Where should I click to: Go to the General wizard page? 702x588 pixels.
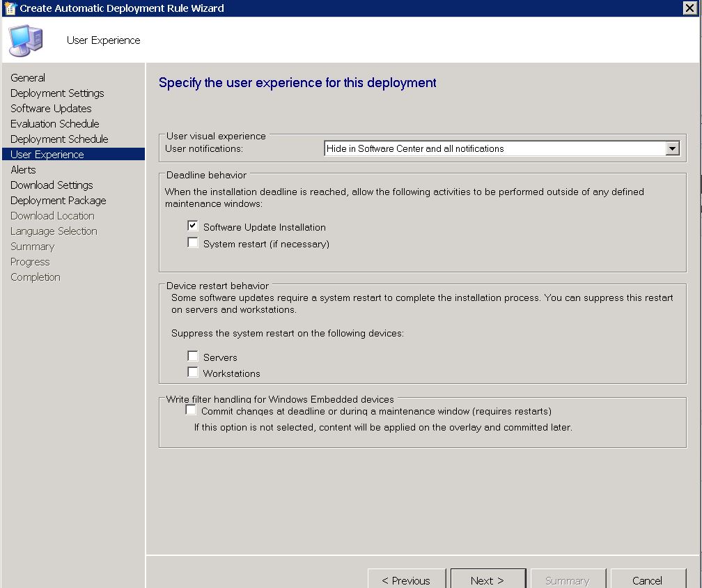click(28, 78)
